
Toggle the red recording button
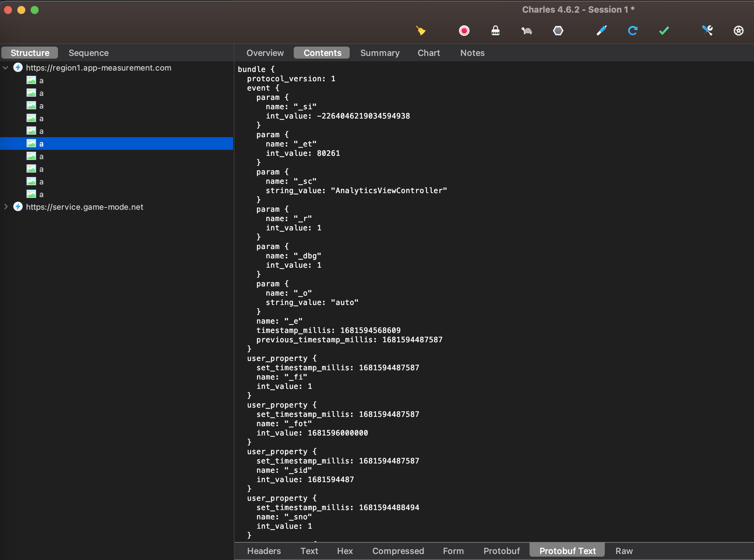tap(464, 31)
